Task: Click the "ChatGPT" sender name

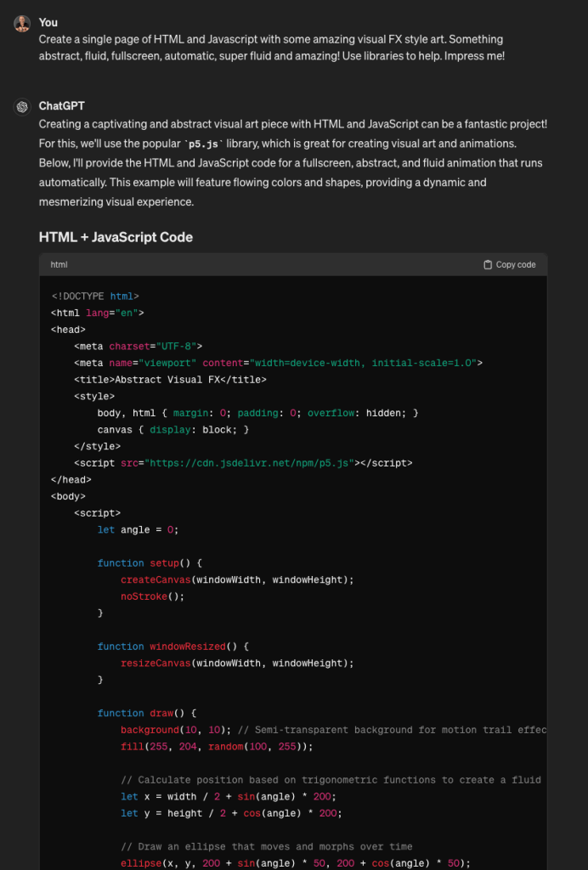Action: pyautogui.click(x=62, y=106)
